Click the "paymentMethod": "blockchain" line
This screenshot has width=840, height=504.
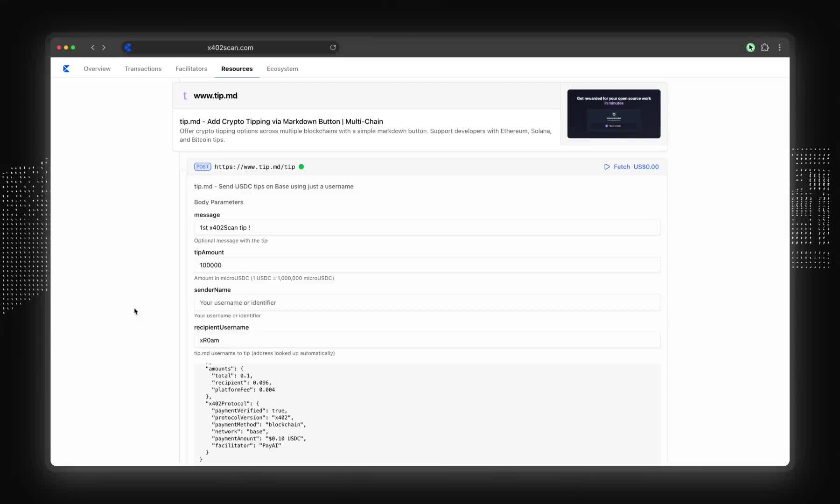tap(259, 425)
